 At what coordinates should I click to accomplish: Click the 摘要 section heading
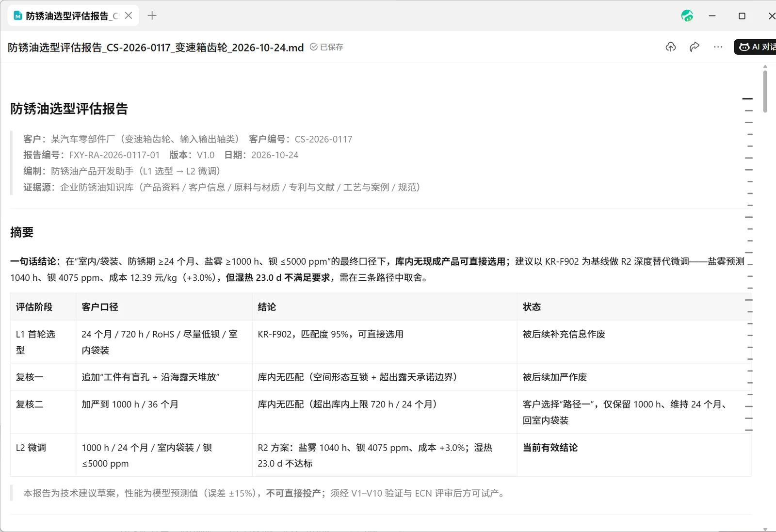(22, 232)
